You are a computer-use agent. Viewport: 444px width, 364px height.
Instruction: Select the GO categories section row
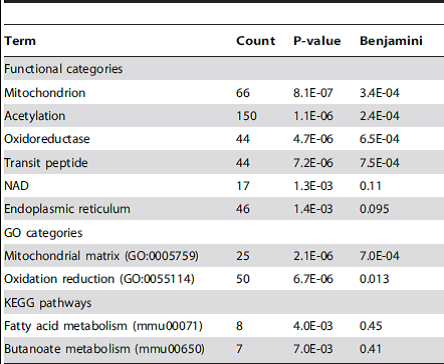(x=224, y=233)
